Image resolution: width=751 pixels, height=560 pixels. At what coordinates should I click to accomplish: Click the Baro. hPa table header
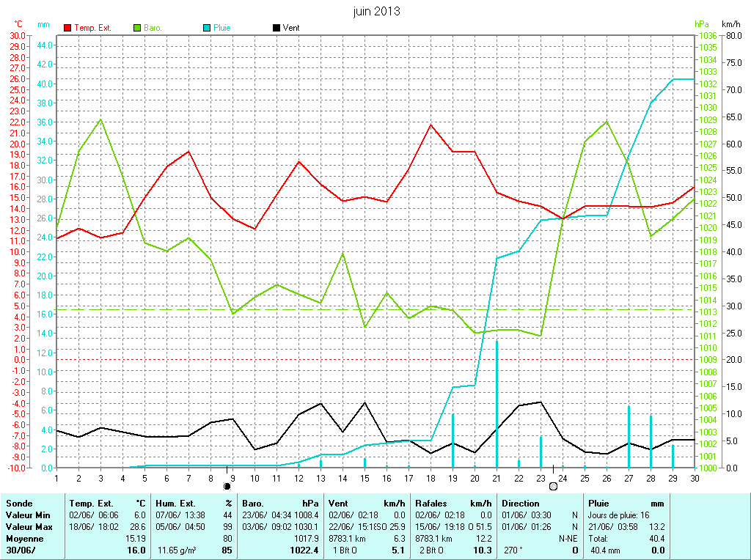(x=281, y=504)
